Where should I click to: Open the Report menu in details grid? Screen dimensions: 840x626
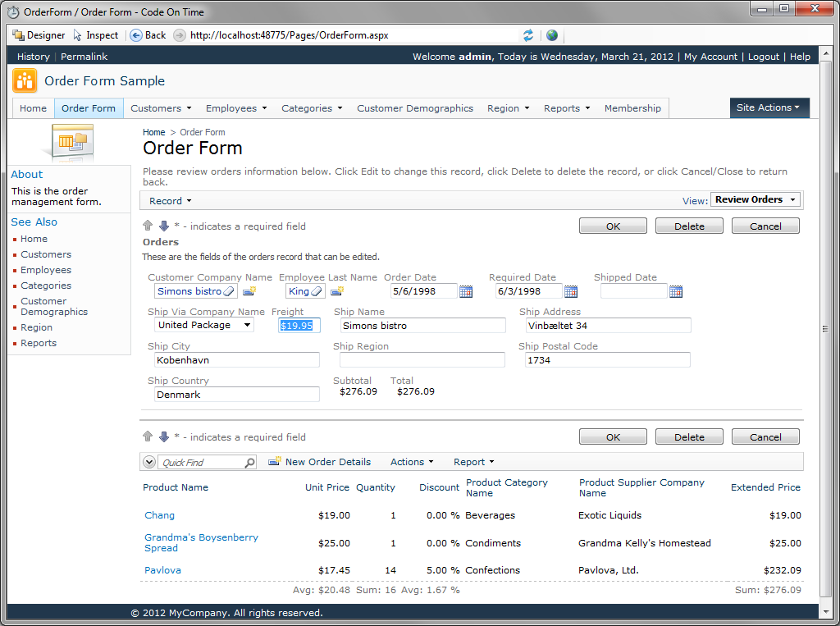tap(473, 462)
